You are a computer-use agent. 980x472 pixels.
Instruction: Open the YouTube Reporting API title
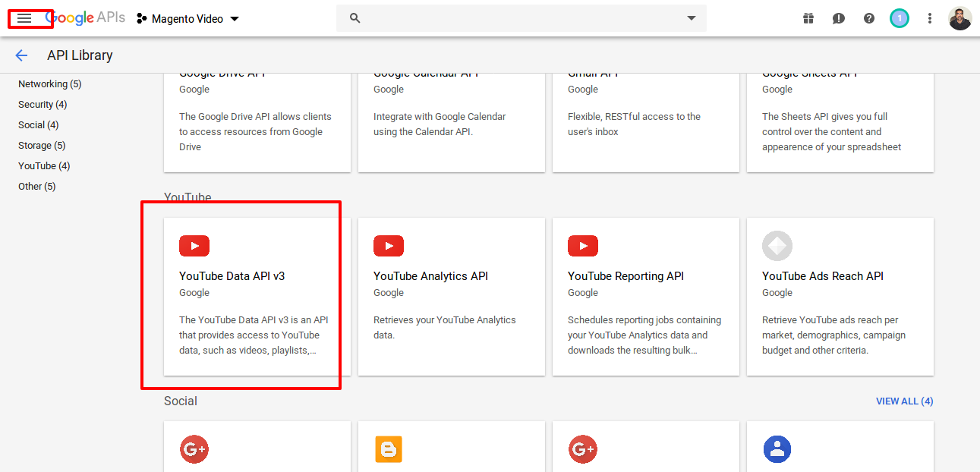point(625,276)
